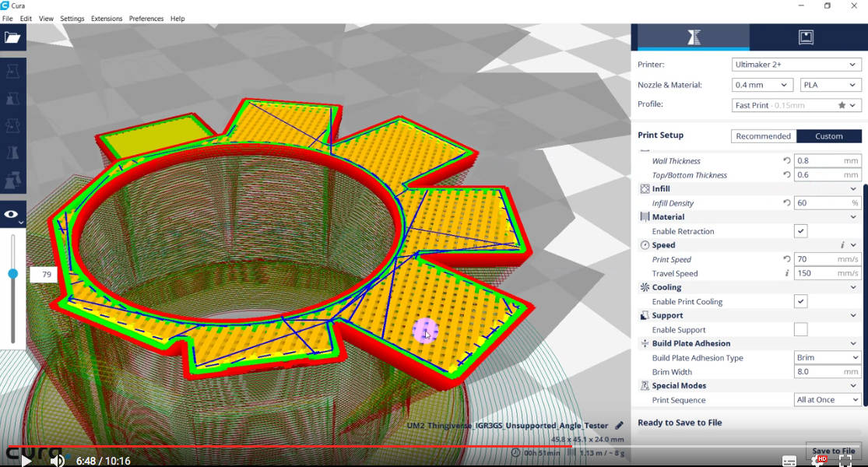868x467 pixels.
Task: Click the info icon on Speed header
Action: 842,245
